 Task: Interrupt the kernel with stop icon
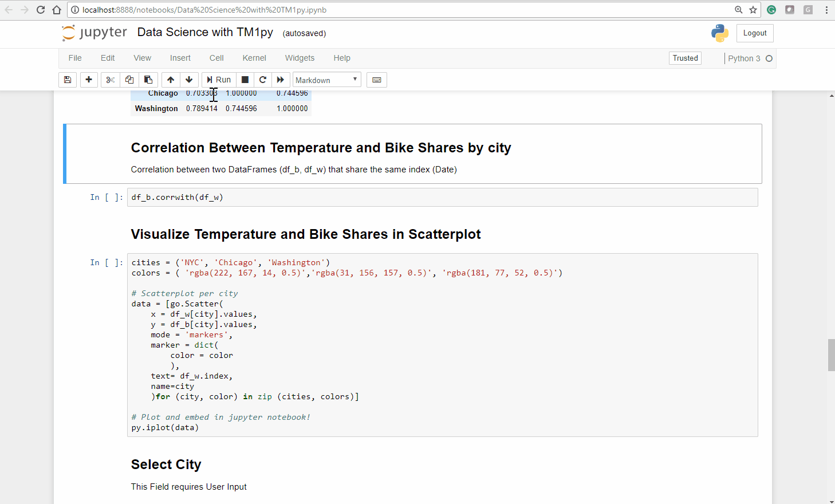[245, 80]
